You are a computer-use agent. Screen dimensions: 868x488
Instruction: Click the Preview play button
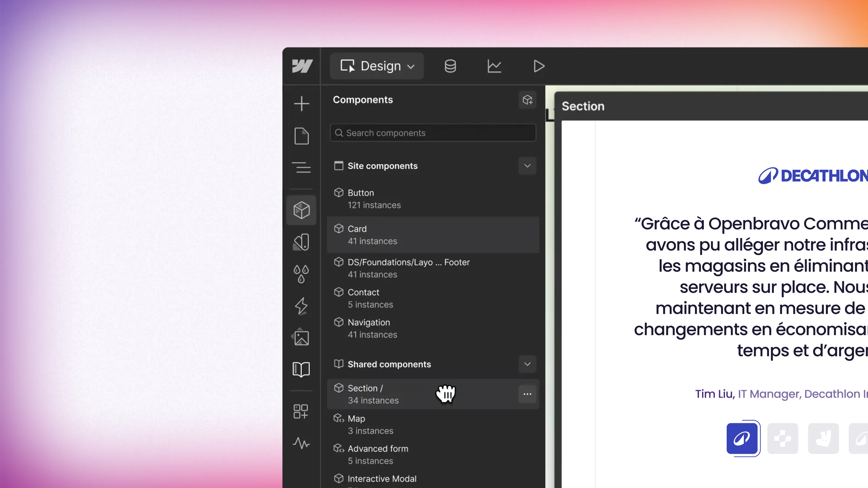[539, 66]
